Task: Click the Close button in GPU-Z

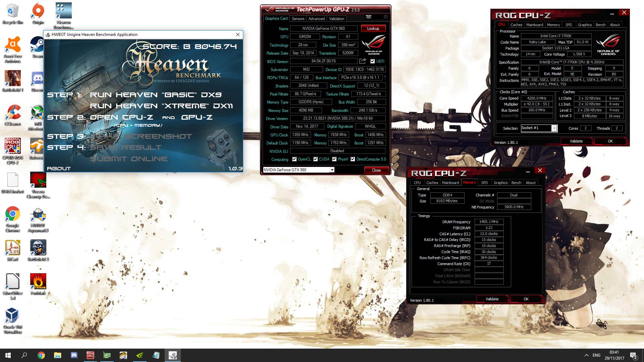Action: coord(376,170)
